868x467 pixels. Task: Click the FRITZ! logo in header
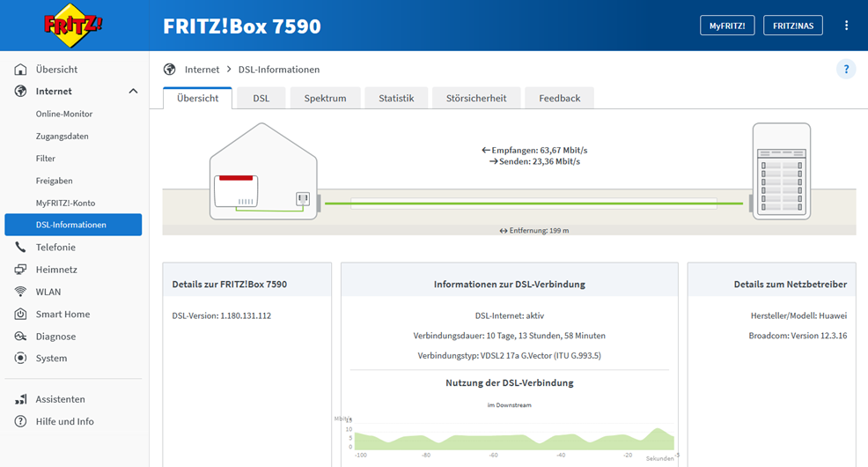coord(73,25)
